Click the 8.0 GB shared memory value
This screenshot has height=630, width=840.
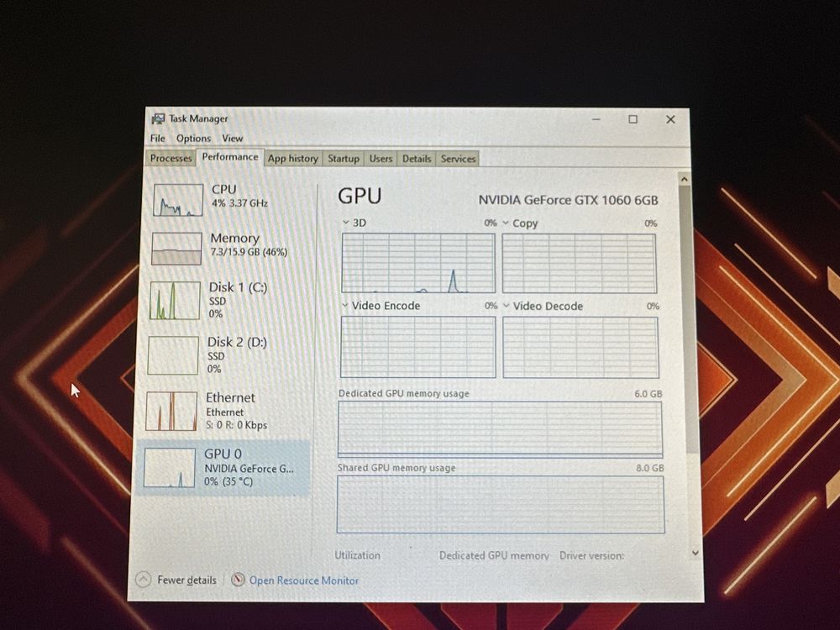pos(650,468)
